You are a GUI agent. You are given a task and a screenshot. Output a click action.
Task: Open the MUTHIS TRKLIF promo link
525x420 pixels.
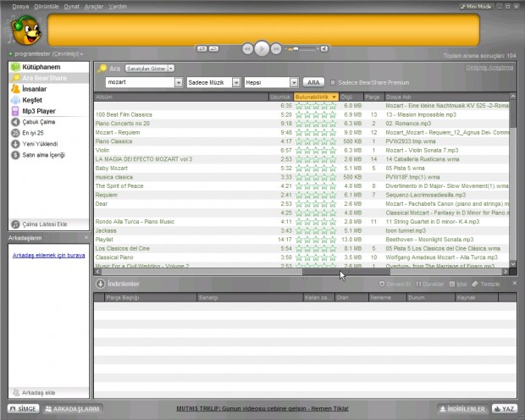[x=262, y=409]
